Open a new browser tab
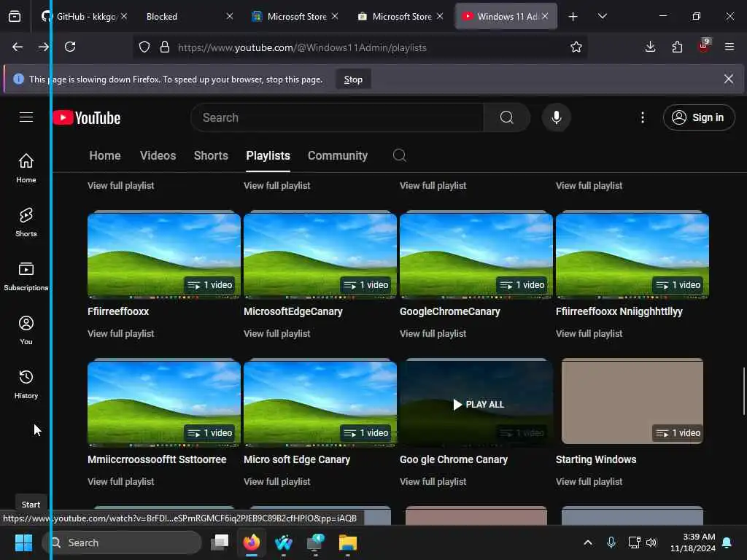The height and width of the screenshot is (560, 747). [x=573, y=17]
